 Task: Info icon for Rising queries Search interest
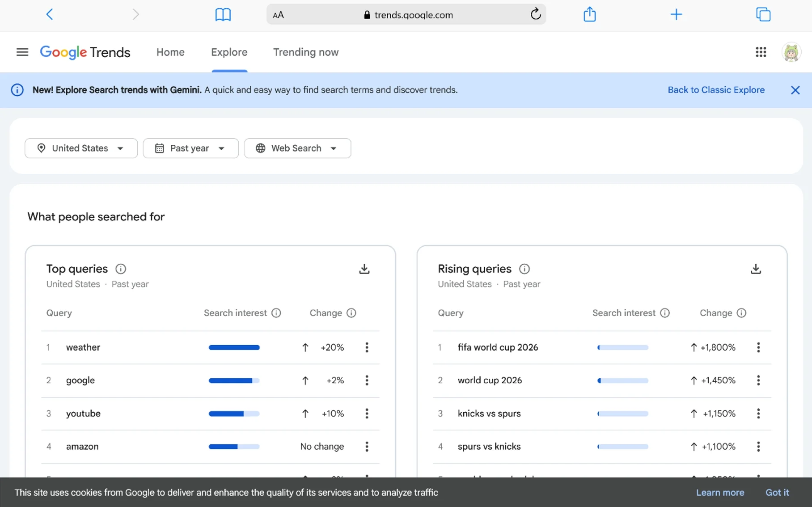click(665, 313)
